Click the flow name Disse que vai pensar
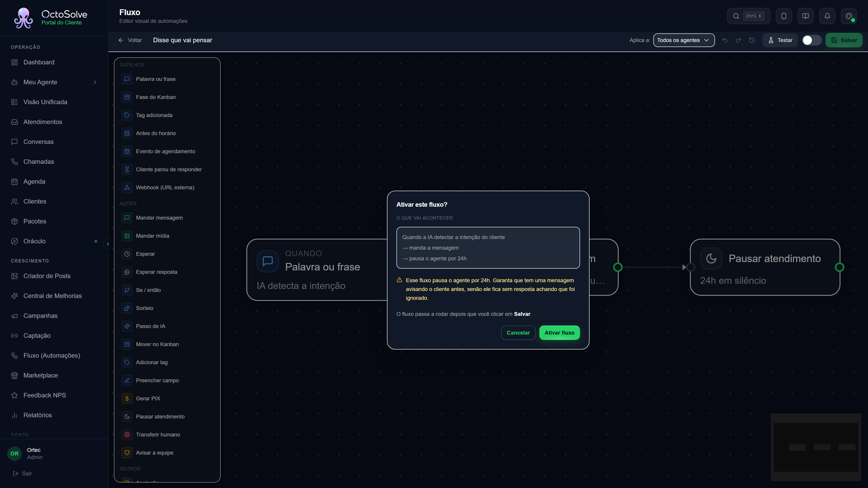This screenshot has height=488, width=868. pyautogui.click(x=183, y=40)
